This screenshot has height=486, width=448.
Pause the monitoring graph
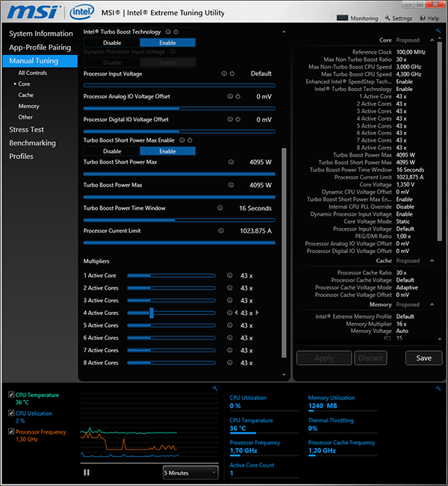[87, 473]
